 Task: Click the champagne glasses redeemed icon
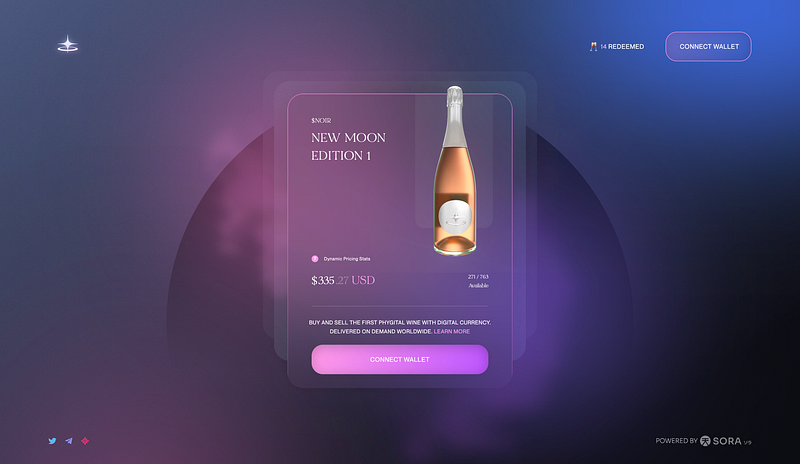coord(593,46)
